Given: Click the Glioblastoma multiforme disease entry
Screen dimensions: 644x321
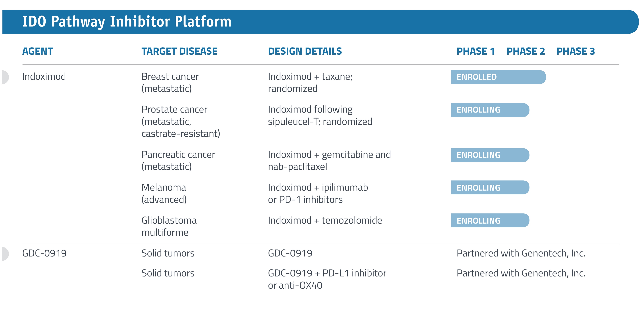Looking at the screenshot, I should tap(169, 226).
